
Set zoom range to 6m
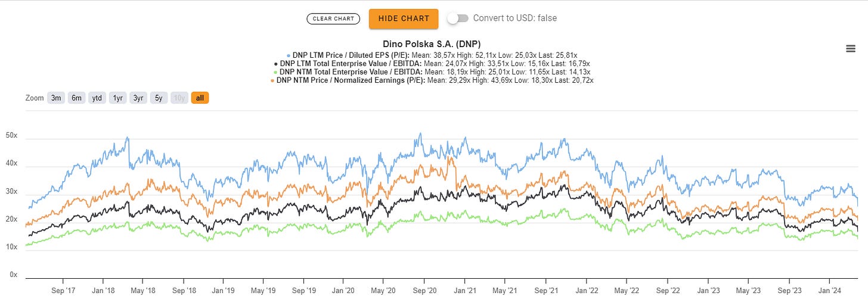pyautogui.click(x=76, y=98)
